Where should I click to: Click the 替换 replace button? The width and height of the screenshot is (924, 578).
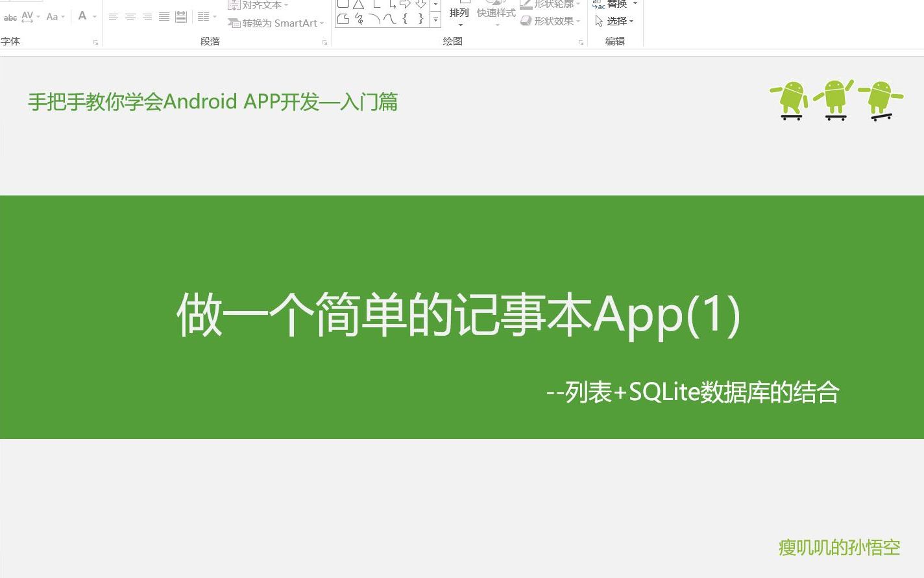(x=614, y=4)
